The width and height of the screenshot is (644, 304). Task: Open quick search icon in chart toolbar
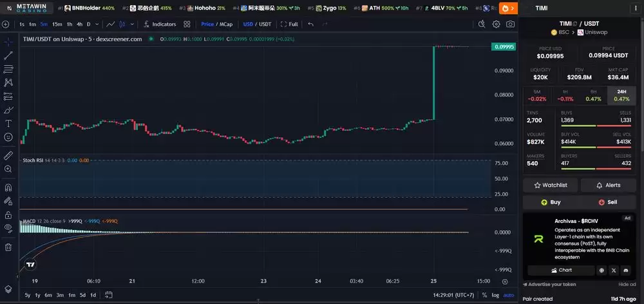coord(482,24)
